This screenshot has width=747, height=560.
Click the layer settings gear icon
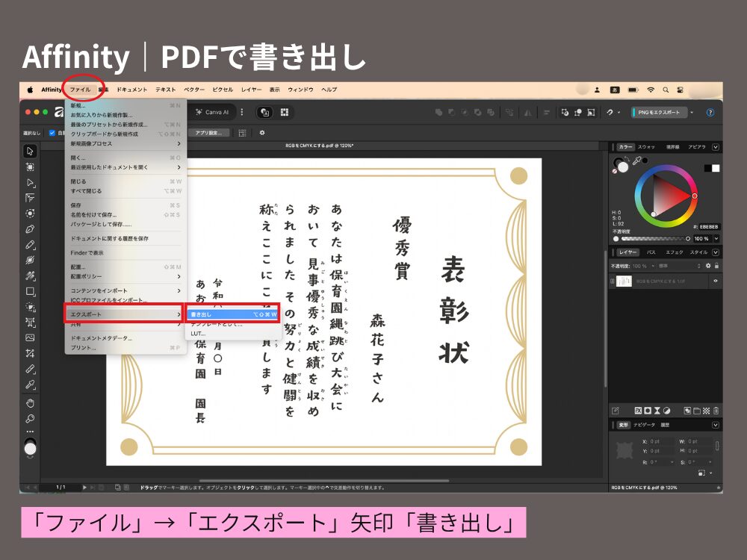pos(708,266)
